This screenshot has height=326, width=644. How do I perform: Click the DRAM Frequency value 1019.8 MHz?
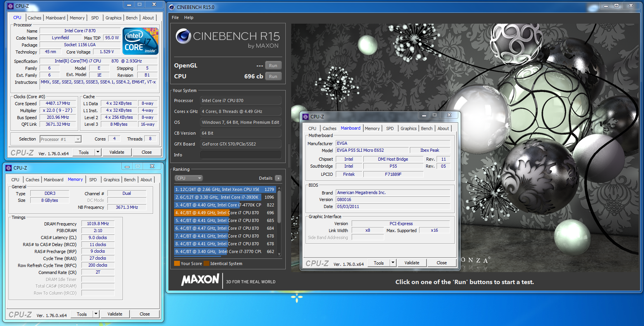point(98,224)
